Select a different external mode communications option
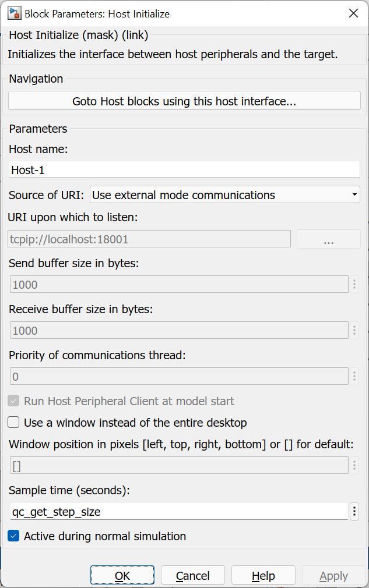The height and width of the screenshot is (588, 369). 224,194
